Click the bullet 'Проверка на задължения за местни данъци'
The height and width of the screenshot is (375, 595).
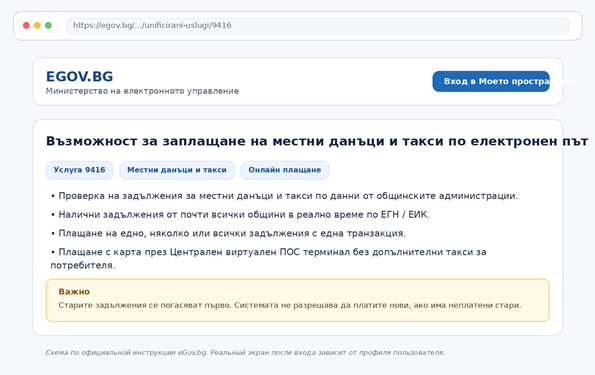point(284,196)
